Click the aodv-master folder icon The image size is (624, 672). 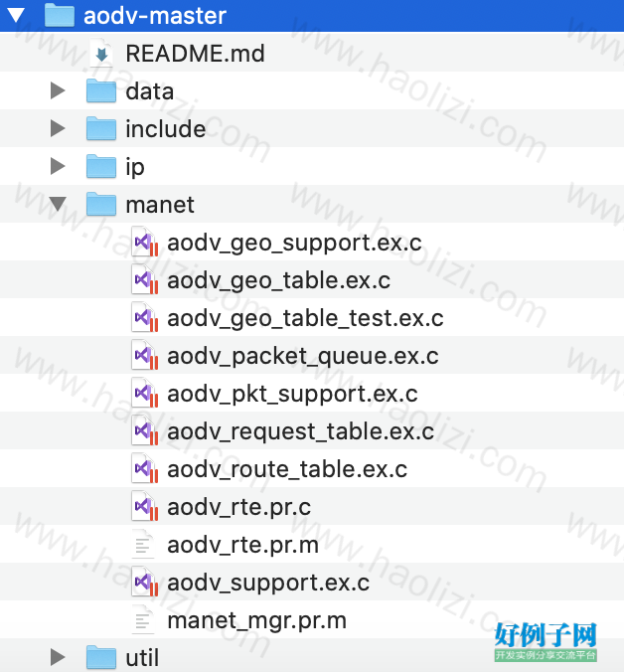tap(60, 16)
